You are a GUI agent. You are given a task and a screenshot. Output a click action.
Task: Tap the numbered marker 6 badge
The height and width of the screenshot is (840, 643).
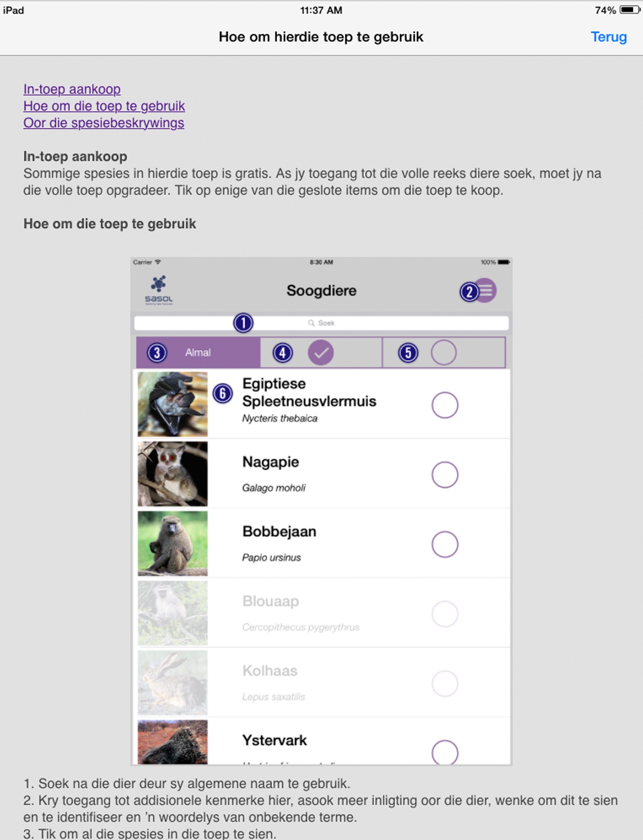tap(223, 393)
